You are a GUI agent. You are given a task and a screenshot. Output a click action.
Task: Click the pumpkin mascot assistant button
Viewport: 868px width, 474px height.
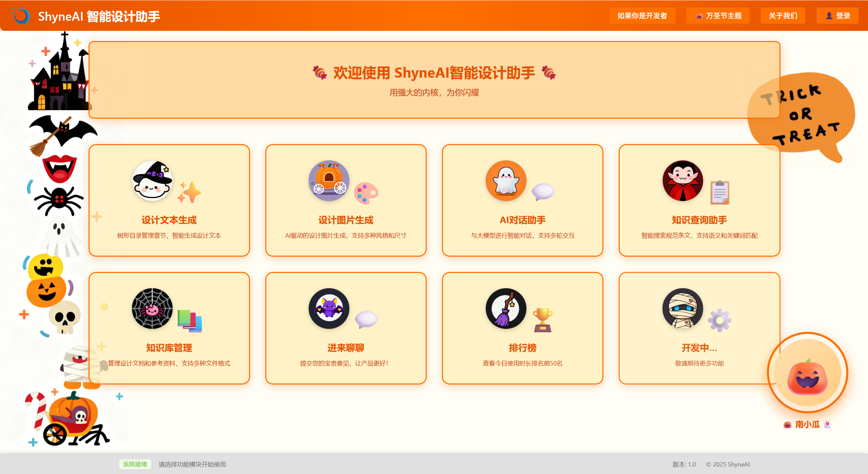807,373
